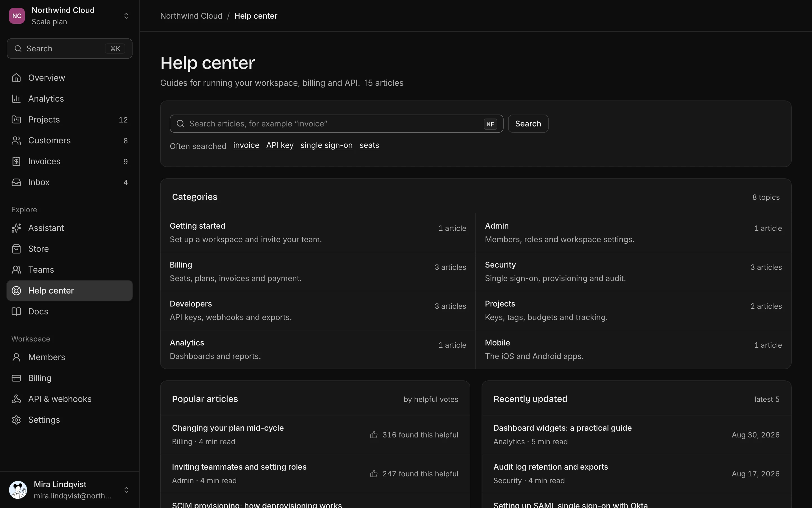Viewport: 812px width, 508px height.
Task: Click the NC workspace logo badge
Action: pyautogui.click(x=17, y=16)
